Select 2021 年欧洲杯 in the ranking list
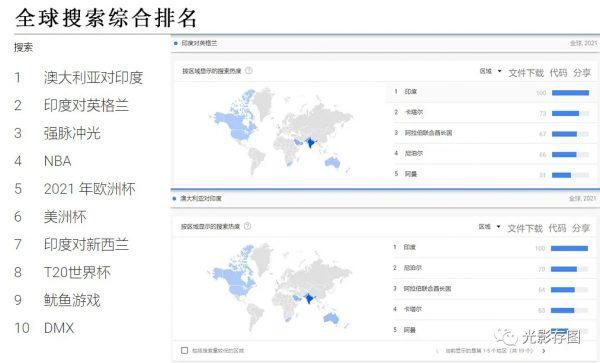The height and width of the screenshot is (363, 600). coord(90,189)
